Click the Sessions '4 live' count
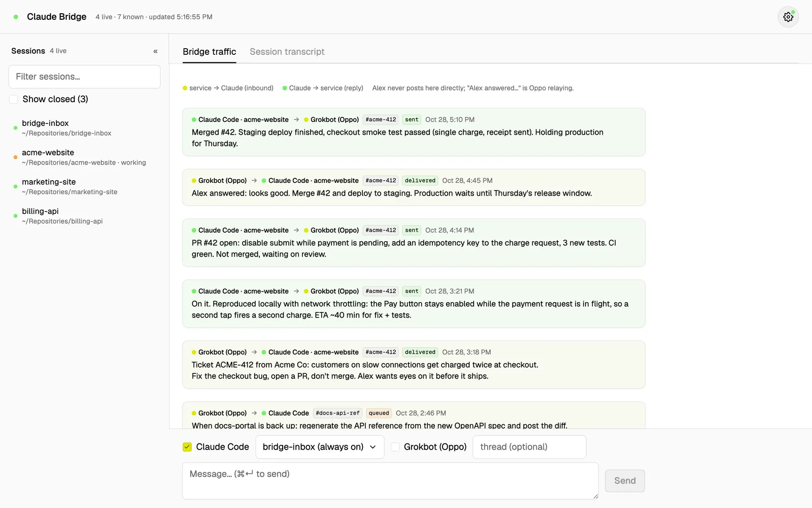 [58, 51]
